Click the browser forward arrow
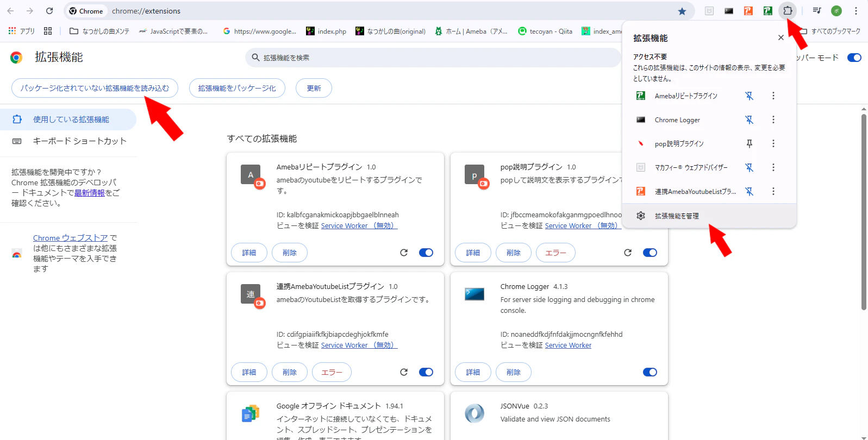Viewport: 868px width, 440px height. (30, 11)
